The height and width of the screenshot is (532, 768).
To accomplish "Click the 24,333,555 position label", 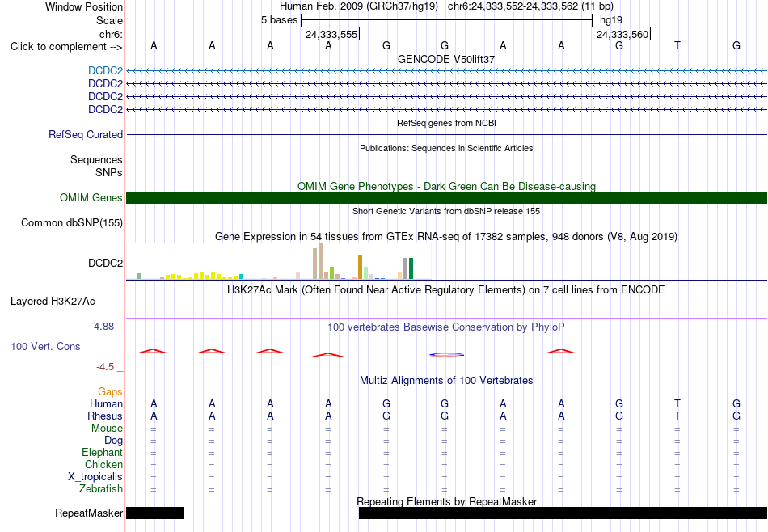I will tap(331, 34).
